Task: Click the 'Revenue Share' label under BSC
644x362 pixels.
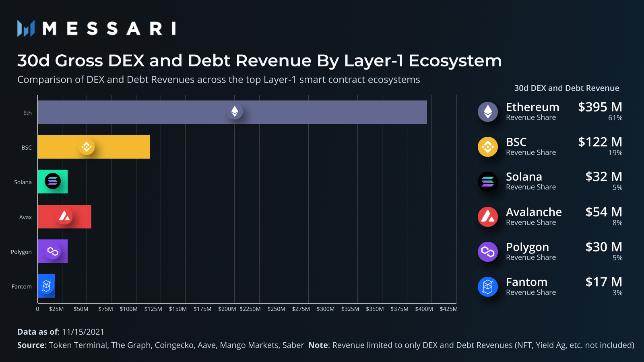Action: (x=531, y=152)
